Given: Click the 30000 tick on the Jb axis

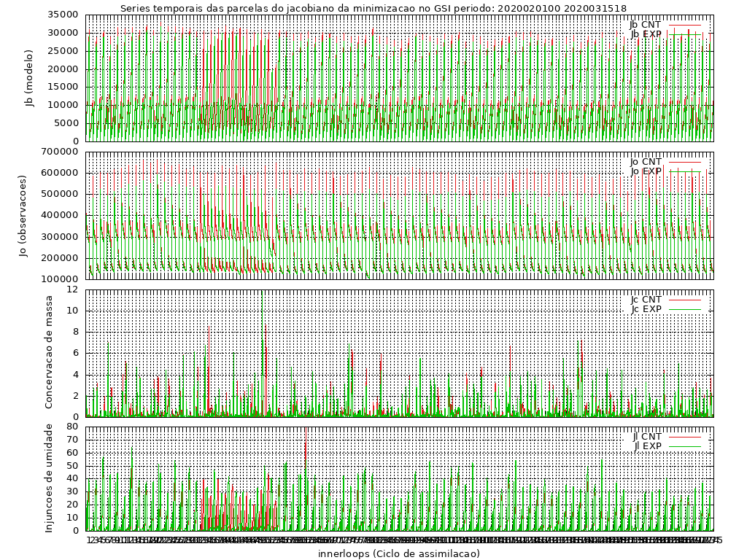Looking at the screenshot, I should click(x=63, y=33).
